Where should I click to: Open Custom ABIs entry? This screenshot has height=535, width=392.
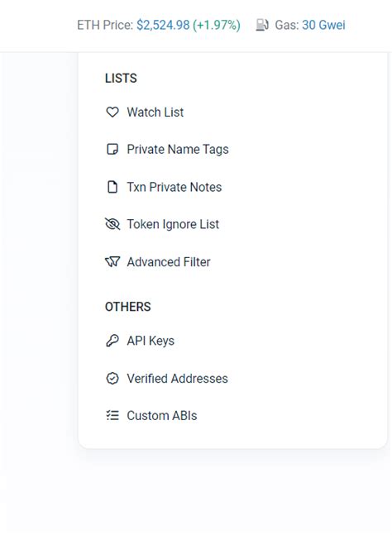pyautogui.click(x=162, y=416)
